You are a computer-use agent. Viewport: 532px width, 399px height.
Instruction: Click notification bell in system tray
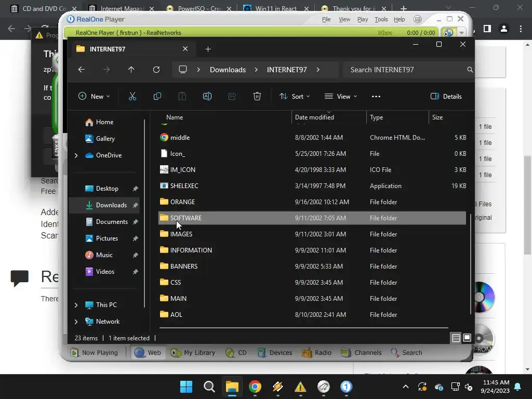(x=518, y=387)
